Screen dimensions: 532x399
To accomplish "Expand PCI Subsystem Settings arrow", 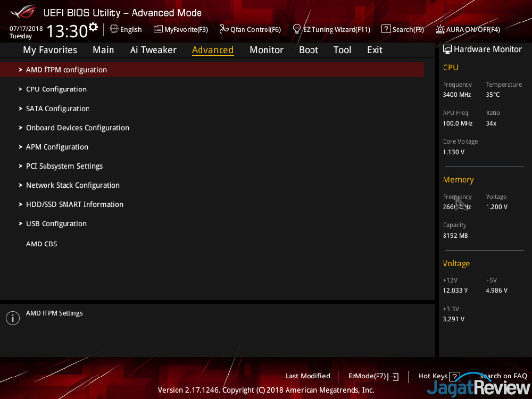I will (20, 166).
